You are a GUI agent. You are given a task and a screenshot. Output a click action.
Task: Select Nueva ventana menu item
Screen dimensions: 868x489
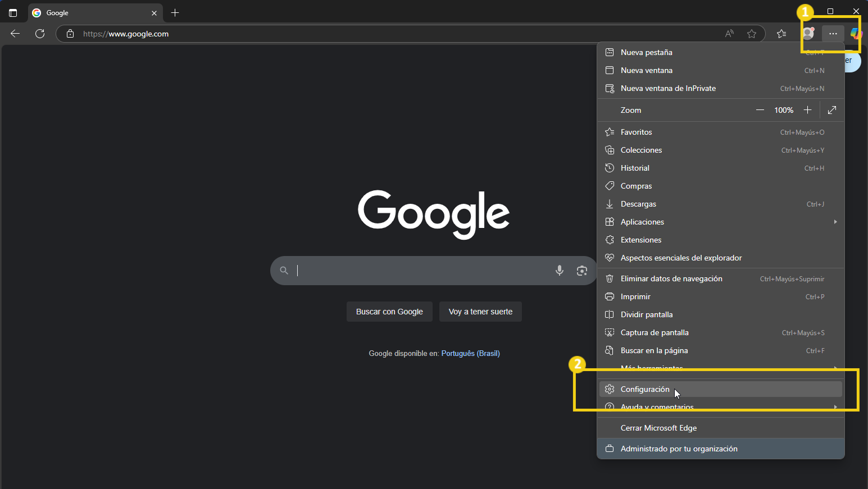(x=720, y=70)
